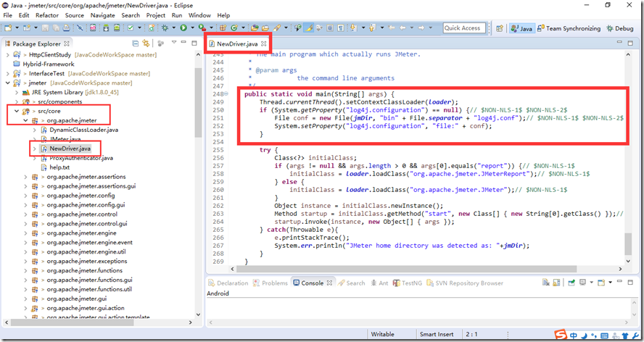Viewport: 644px width, 342px height.
Task: Click the Run Last Tool icon with red toolbox
Action: 202,28
